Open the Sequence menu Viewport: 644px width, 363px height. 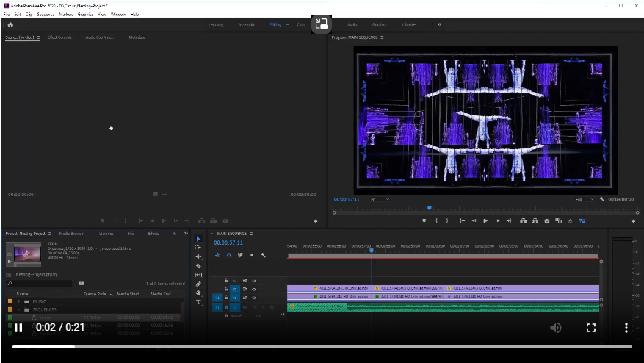[x=46, y=15]
